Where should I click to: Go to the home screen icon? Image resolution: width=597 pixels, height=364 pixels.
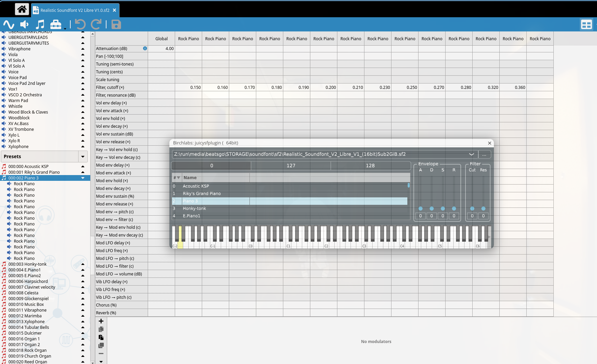(x=22, y=9)
